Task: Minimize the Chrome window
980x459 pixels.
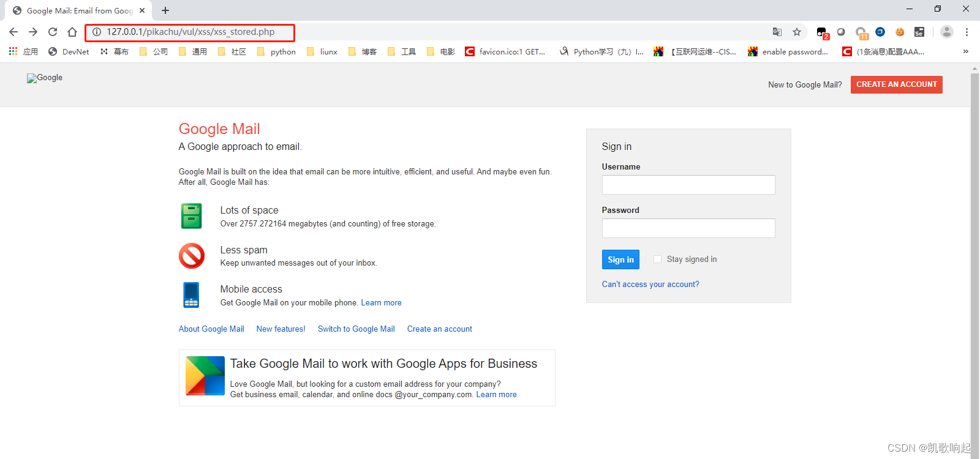Action: (x=910, y=9)
